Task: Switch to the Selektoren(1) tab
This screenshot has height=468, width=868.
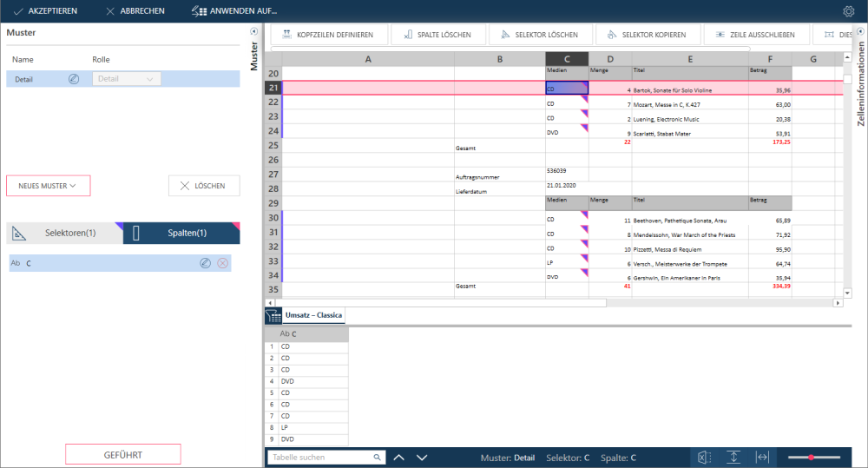Action: point(64,234)
